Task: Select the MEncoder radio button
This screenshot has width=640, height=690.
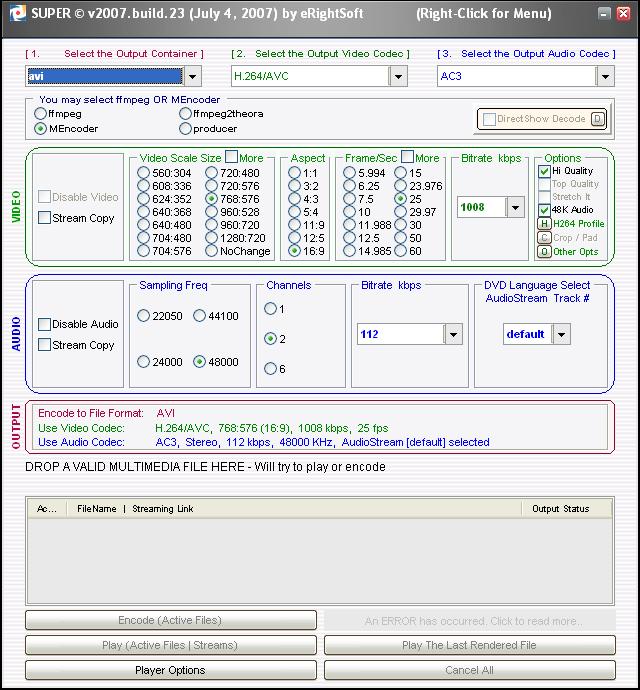Action: tap(40, 128)
